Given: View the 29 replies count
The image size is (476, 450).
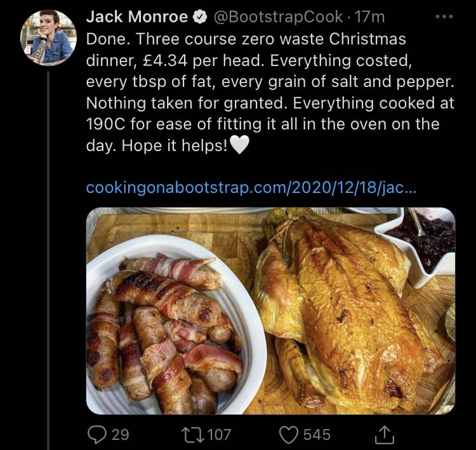Looking at the screenshot, I should 121,435.
